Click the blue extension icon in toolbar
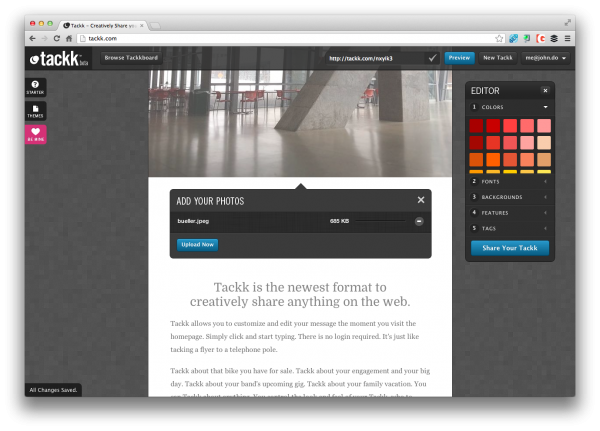 [x=514, y=38]
